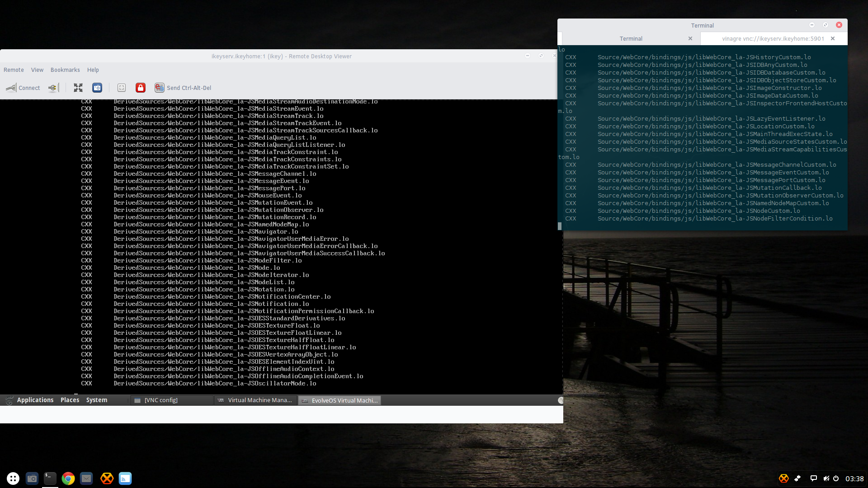The width and height of the screenshot is (868, 488).
Task: Open the network arrows tray icon
Action: coord(797,479)
